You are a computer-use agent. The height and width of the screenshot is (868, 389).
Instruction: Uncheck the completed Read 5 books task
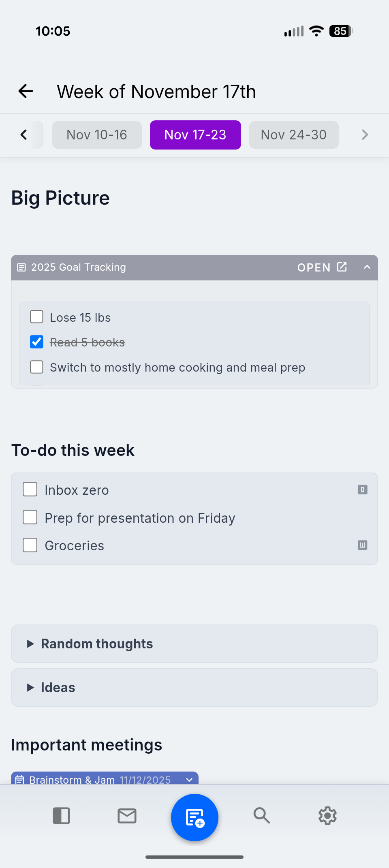click(x=36, y=342)
